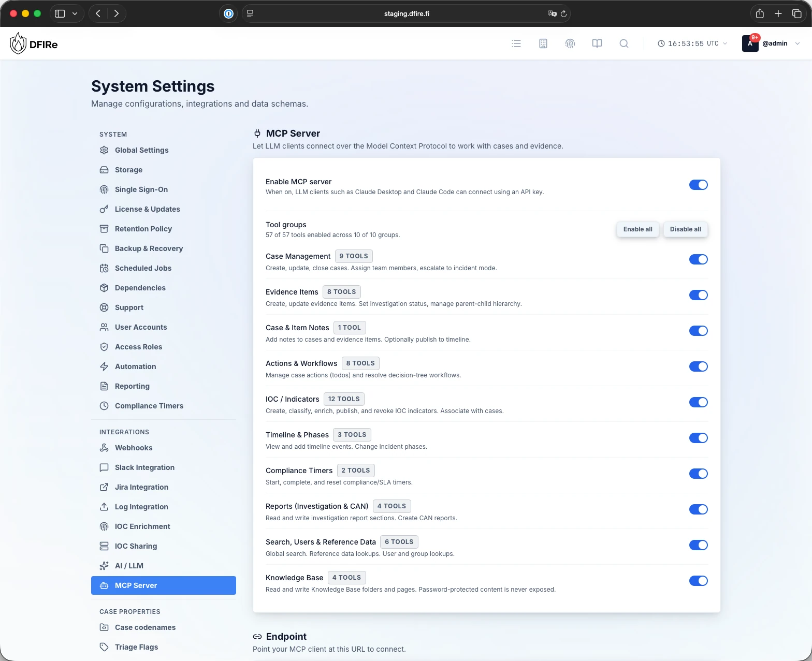Click the staging.dfire.fi address field
The height and width of the screenshot is (661, 812).
[407, 13]
